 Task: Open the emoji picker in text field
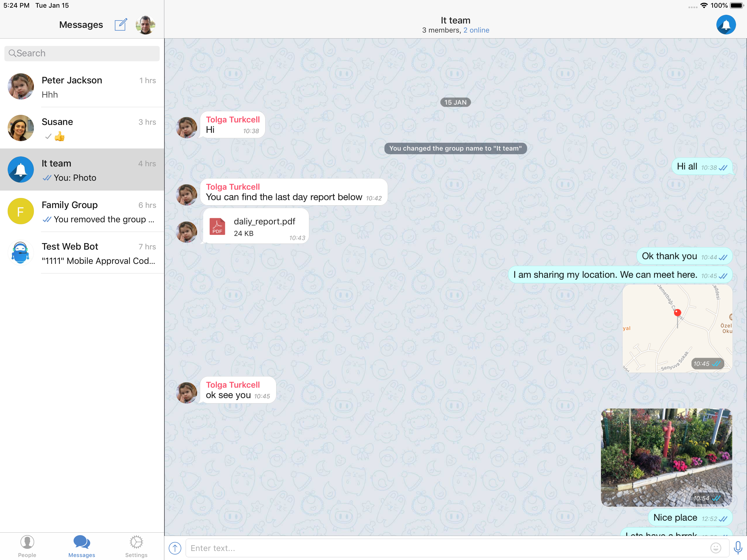pyautogui.click(x=716, y=548)
